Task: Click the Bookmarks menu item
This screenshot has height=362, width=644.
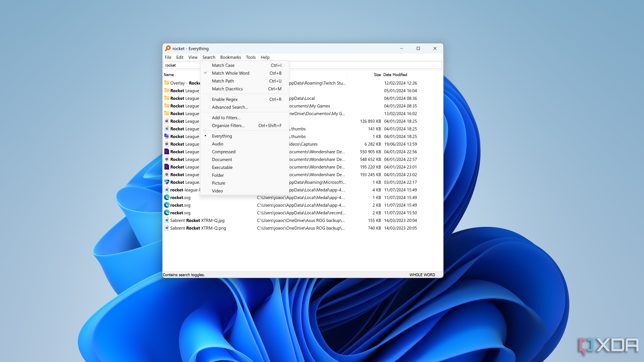Action: point(230,57)
